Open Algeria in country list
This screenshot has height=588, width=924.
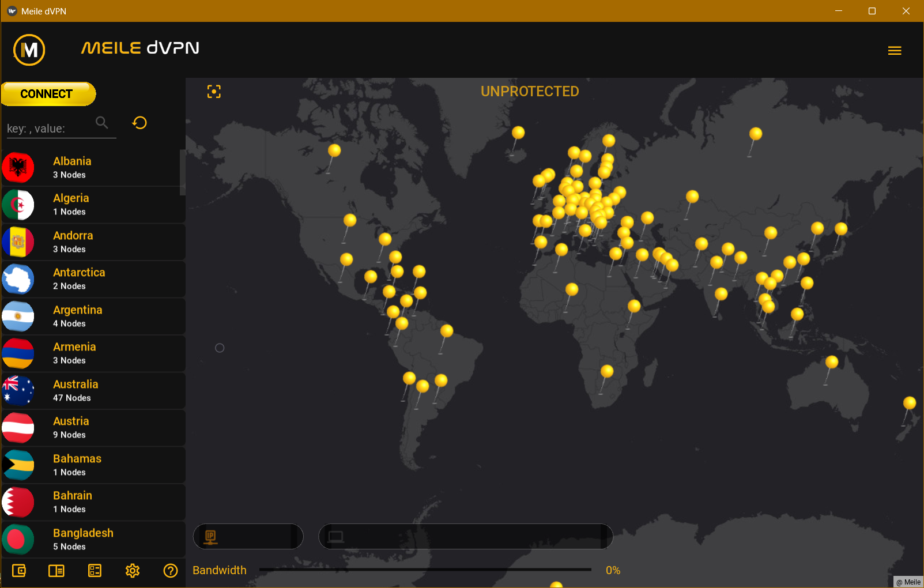click(93, 205)
